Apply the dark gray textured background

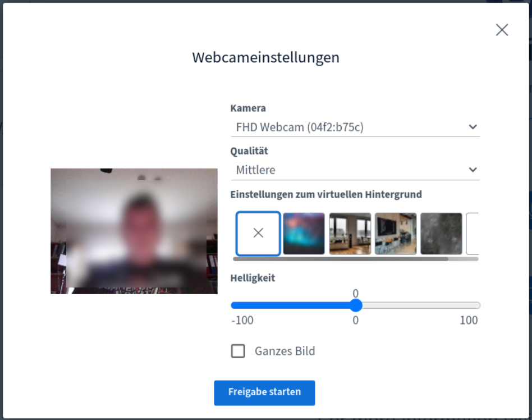[x=441, y=233]
